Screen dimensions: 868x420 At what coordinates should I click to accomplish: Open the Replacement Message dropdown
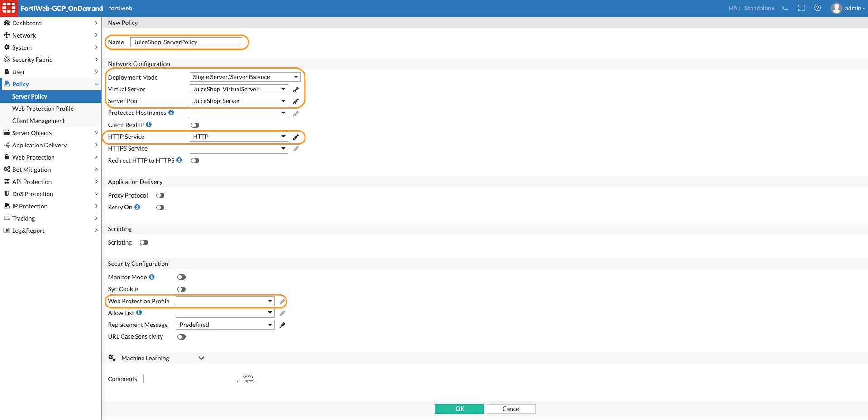point(225,325)
